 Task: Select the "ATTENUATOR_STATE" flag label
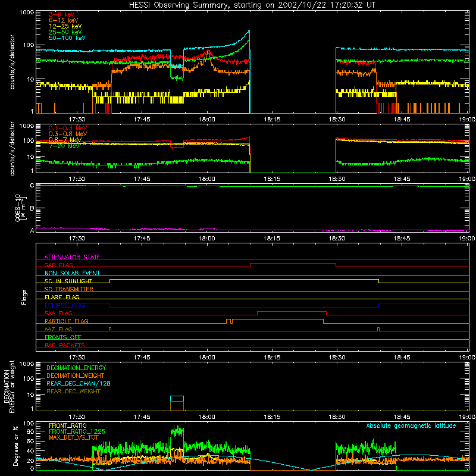click(72, 257)
